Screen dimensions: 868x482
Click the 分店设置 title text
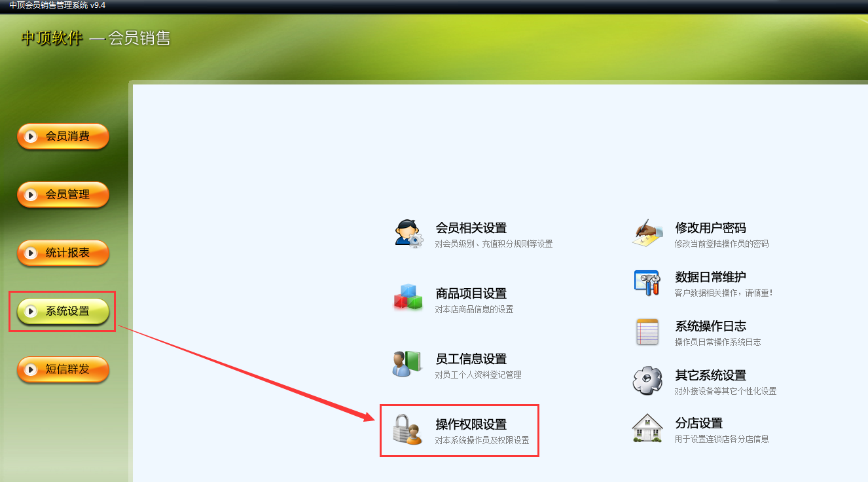coord(698,423)
